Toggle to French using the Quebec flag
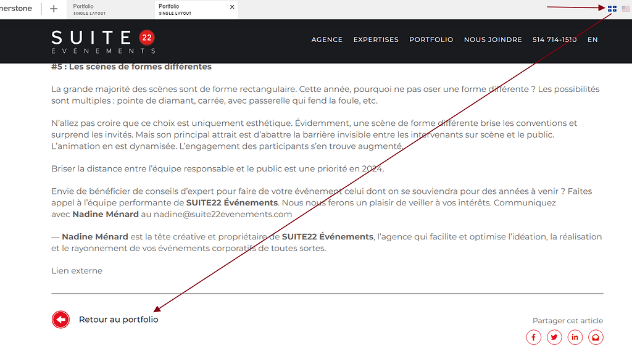The width and height of the screenshot is (632, 364). pyautogui.click(x=612, y=9)
